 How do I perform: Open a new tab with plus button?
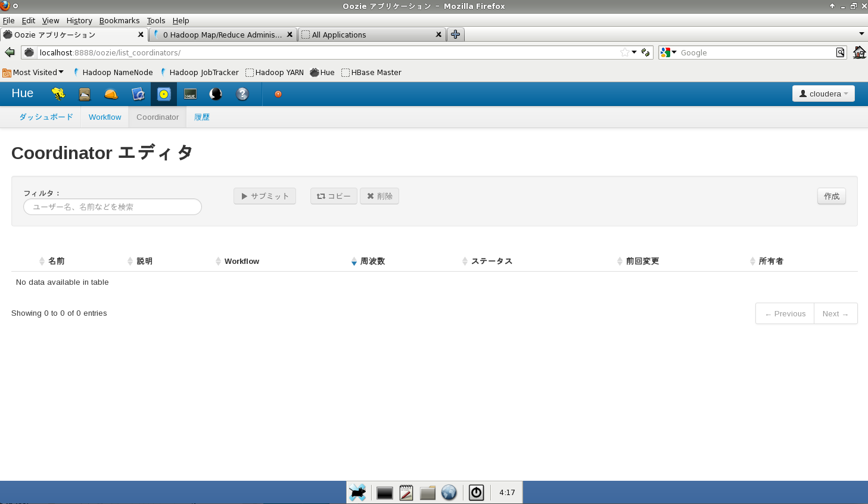coord(456,35)
